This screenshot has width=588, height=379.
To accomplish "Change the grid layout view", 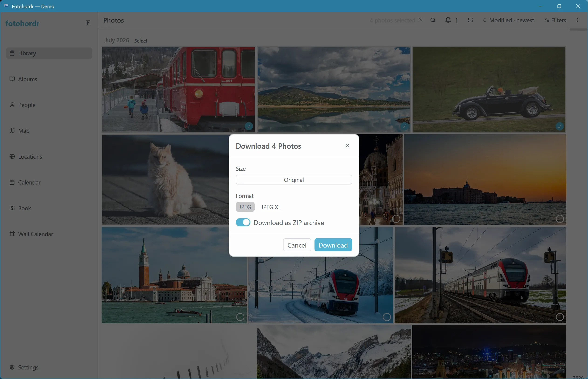I will (470, 20).
